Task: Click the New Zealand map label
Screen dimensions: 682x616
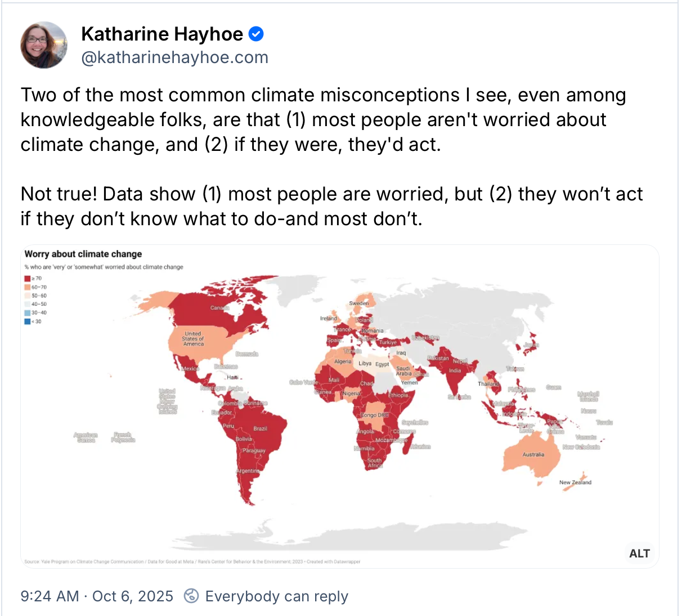Action: coord(575,483)
